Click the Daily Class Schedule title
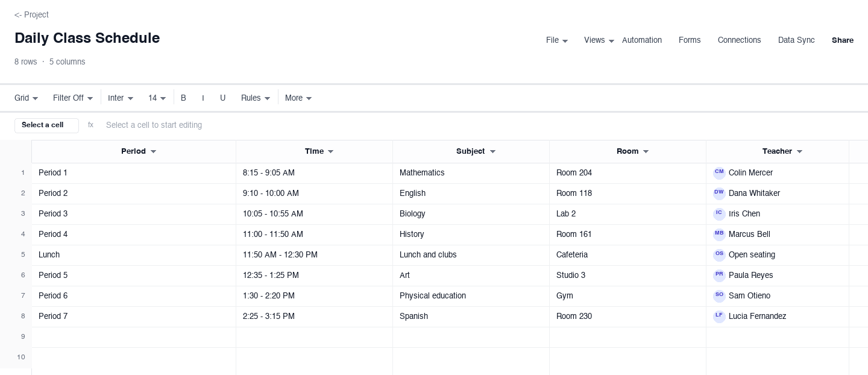 pos(87,38)
